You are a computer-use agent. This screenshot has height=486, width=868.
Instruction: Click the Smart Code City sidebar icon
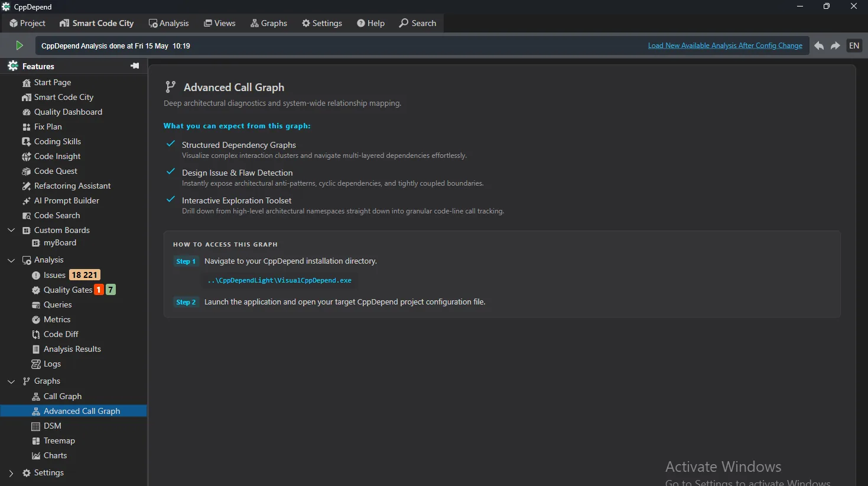pos(27,98)
